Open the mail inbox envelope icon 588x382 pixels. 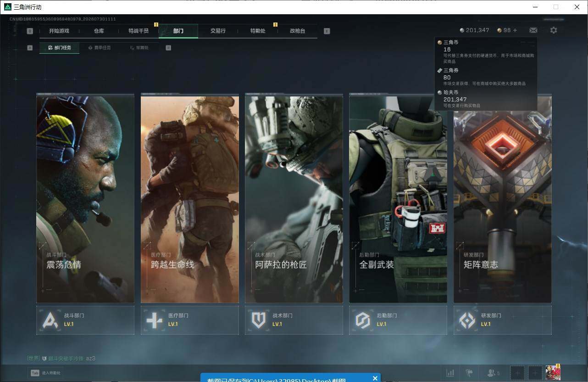click(533, 30)
